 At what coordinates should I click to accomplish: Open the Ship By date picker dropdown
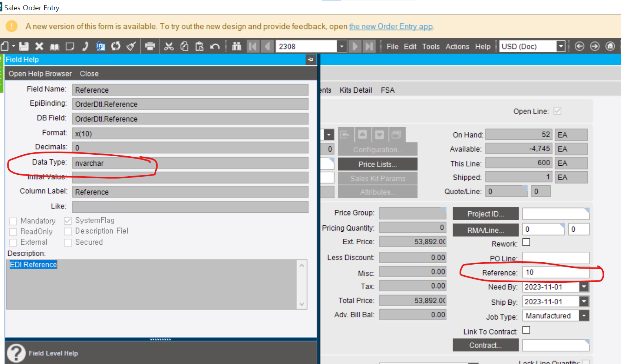click(x=584, y=302)
